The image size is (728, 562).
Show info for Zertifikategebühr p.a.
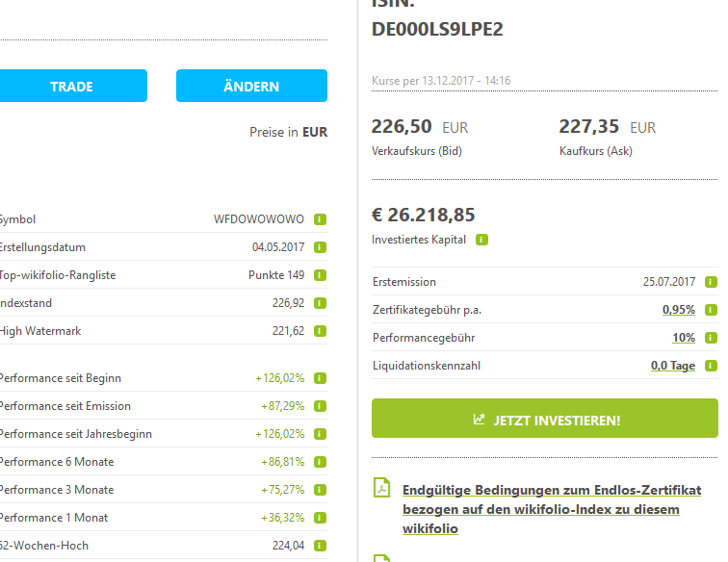711,310
